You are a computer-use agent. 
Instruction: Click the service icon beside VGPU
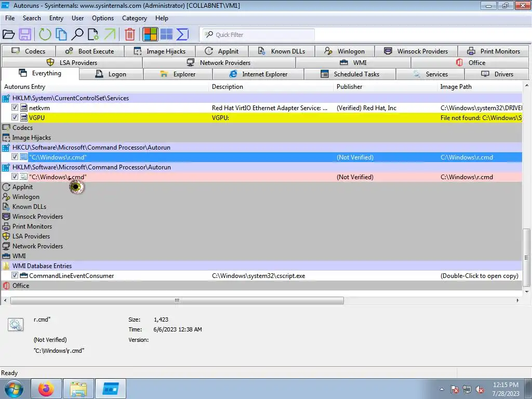[24, 118]
